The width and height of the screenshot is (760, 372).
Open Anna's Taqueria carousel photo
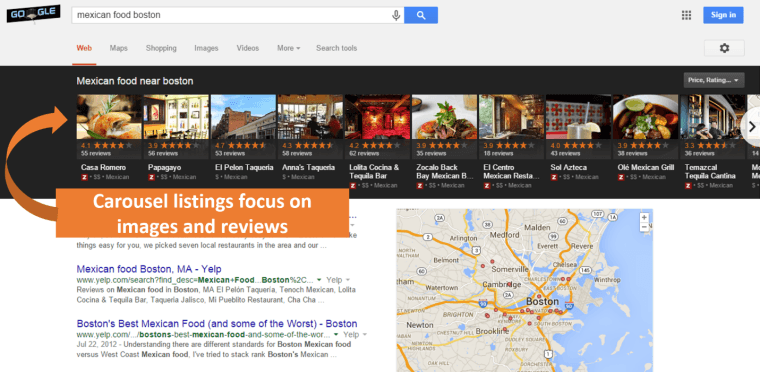tap(310, 117)
